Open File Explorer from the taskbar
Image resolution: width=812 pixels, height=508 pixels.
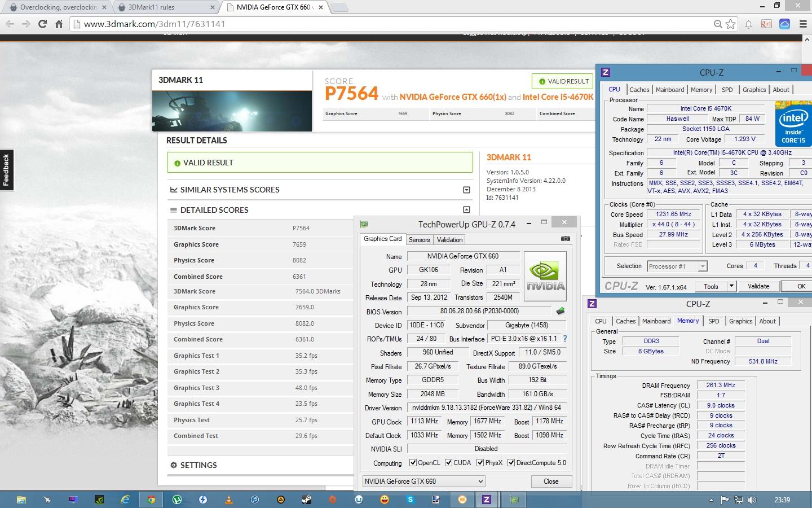(x=21, y=500)
